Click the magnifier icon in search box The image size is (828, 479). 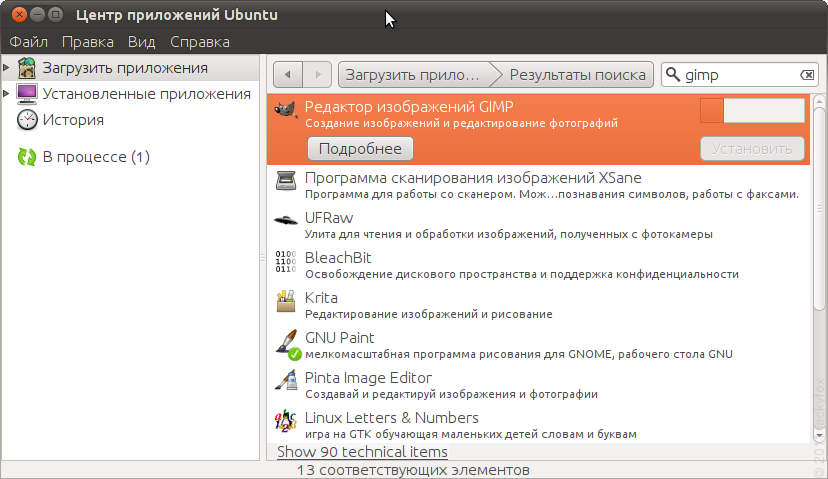673,74
